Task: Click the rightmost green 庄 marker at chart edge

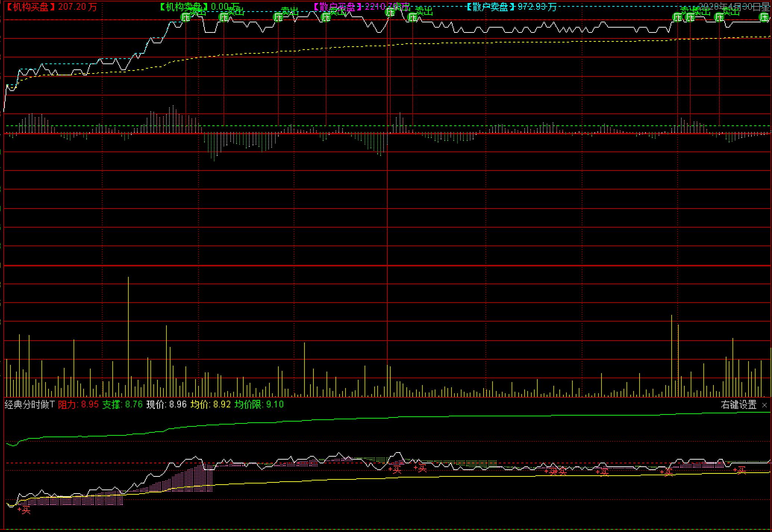Action: pos(764,17)
